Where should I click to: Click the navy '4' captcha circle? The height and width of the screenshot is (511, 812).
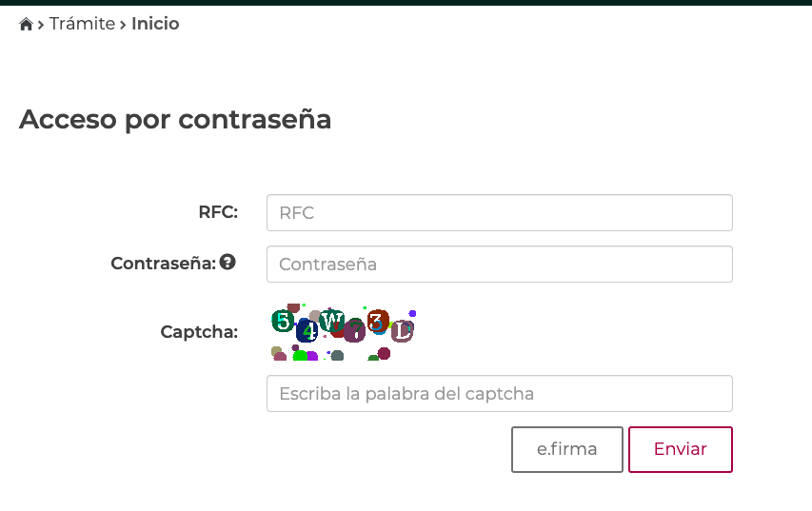pyautogui.click(x=307, y=330)
